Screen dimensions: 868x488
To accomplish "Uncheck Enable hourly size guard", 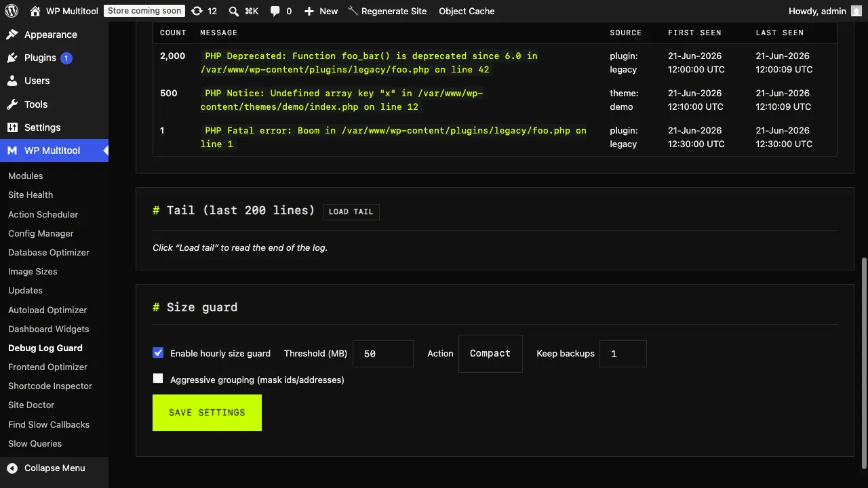I will coord(158,352).
